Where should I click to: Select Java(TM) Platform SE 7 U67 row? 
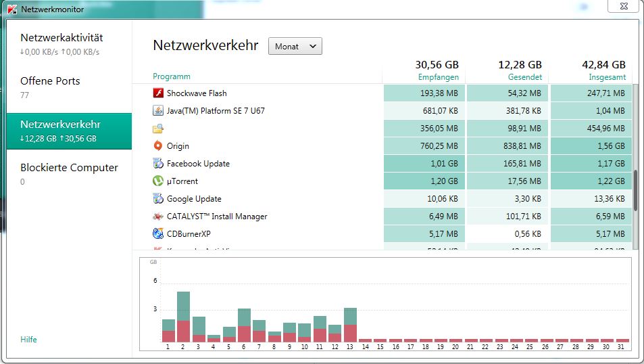click(216, 111)
